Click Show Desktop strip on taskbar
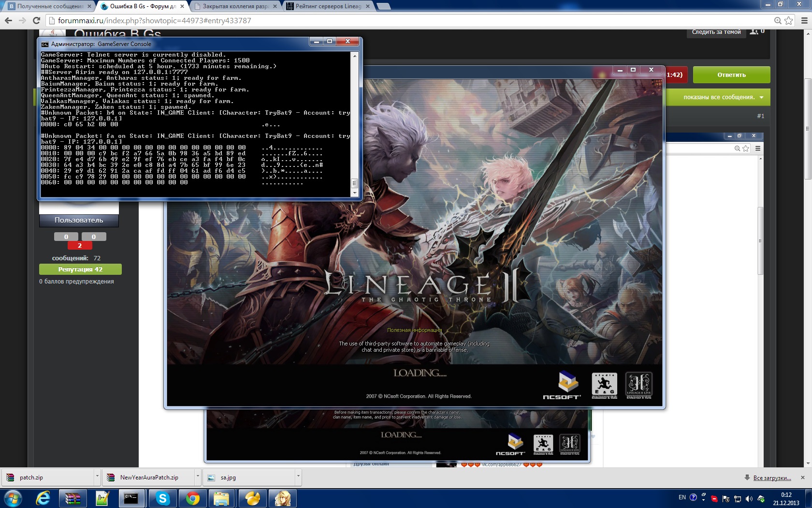 [x=809, y=498]
